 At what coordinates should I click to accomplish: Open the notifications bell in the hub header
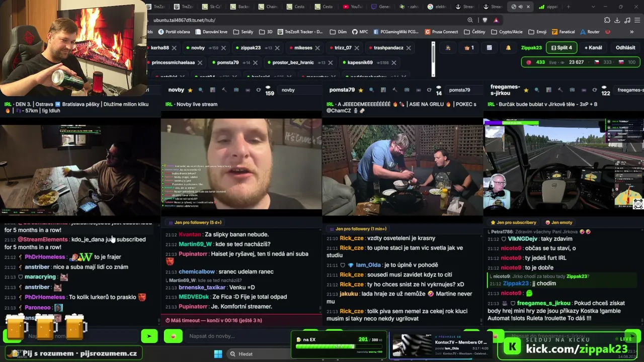508,48
